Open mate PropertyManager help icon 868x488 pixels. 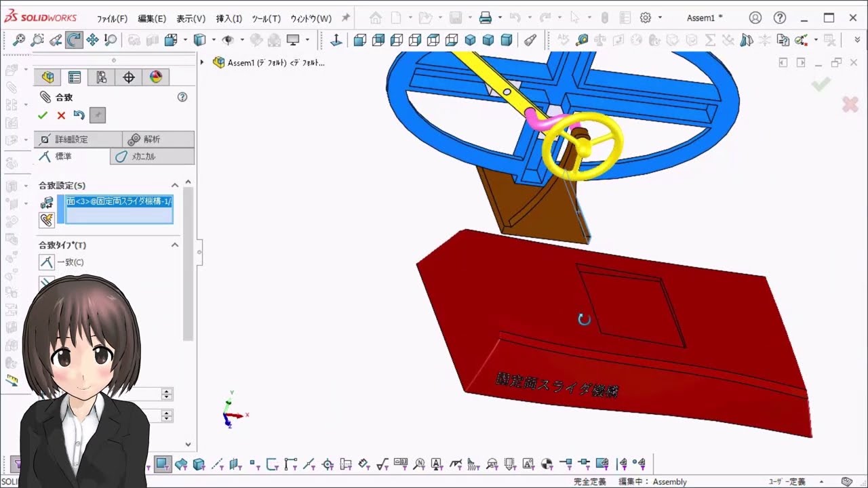pos(182,97)
